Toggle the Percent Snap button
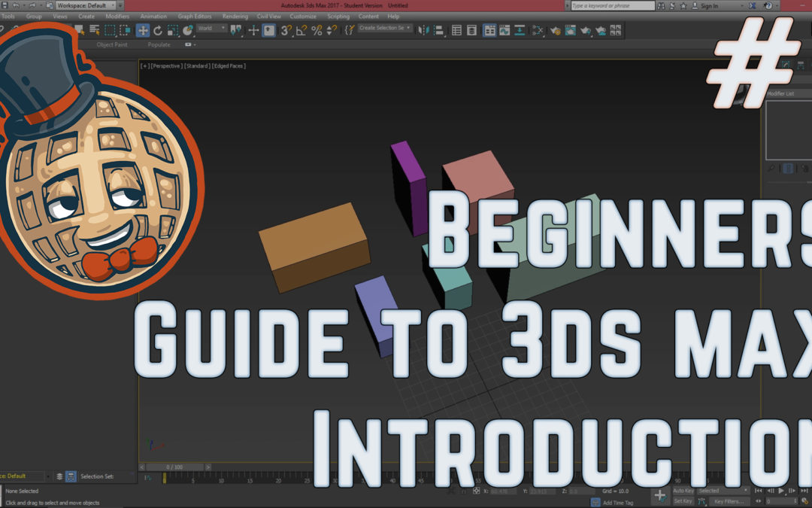The image size is (812, 508). pos(317,30)
